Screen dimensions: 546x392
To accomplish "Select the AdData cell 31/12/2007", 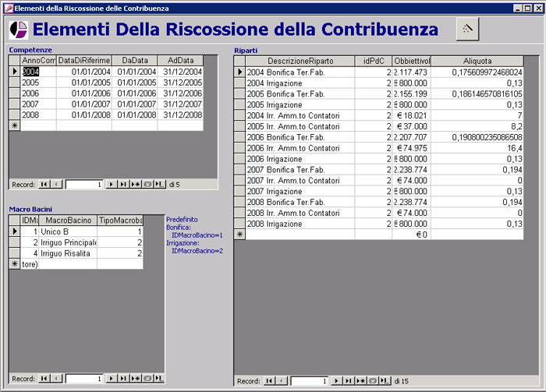I will [x=180, y=104].
